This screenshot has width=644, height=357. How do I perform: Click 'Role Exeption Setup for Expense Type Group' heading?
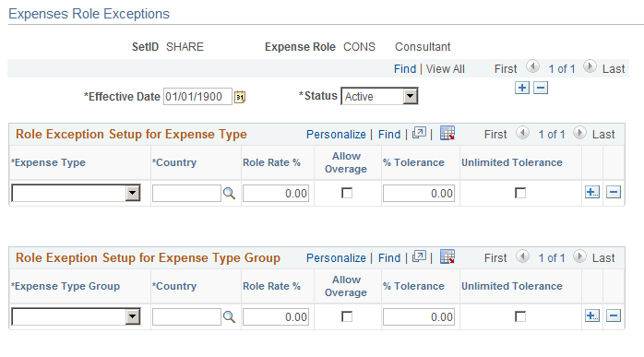[x=148, y=258]
